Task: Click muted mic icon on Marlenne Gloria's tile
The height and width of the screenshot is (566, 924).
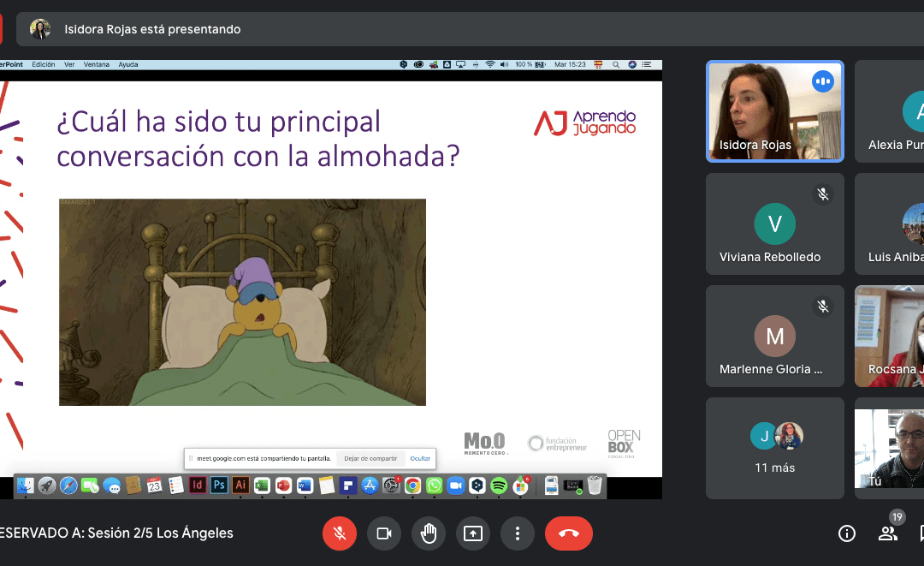Action: [x=823, y=306]
